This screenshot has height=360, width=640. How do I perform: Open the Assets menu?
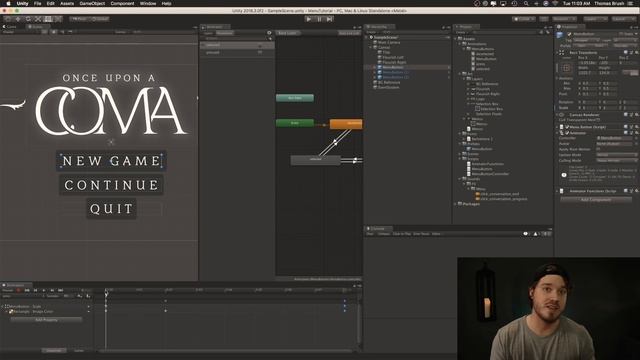[67, 3]
